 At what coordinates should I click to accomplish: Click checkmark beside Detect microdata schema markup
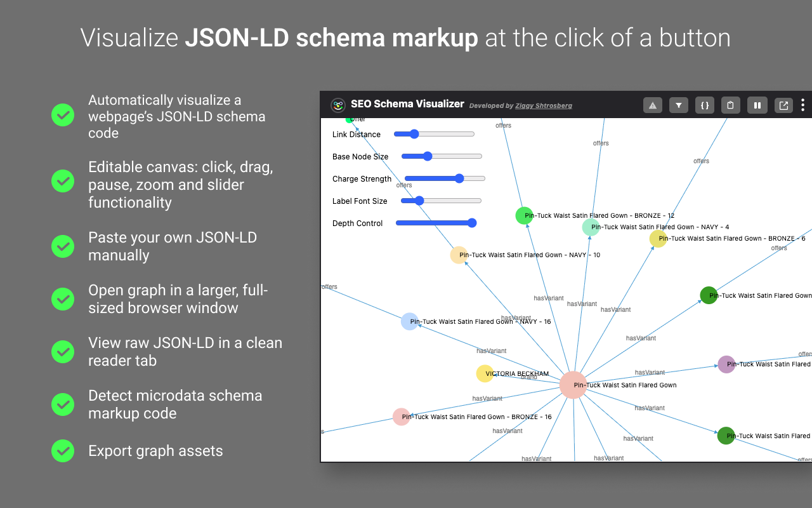(x=62, y=404)
